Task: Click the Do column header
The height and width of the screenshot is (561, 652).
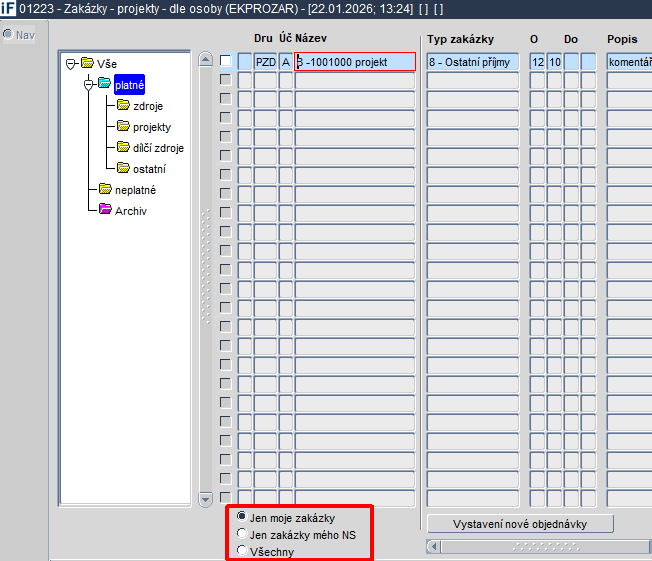Action: click(x=571, y=40)
